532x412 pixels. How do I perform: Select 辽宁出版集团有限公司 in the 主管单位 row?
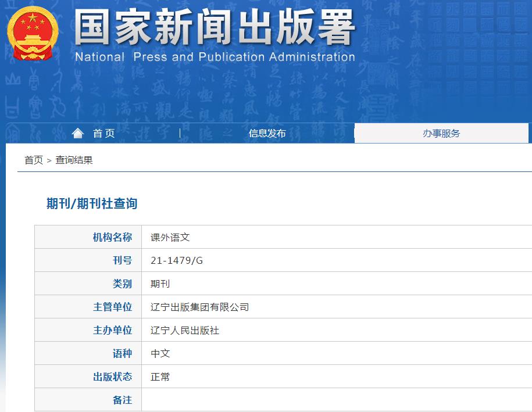[199, 307]
